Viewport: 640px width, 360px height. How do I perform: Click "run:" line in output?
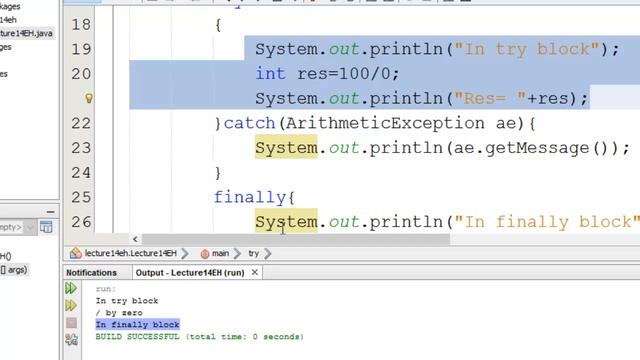(x=106, y=289)
